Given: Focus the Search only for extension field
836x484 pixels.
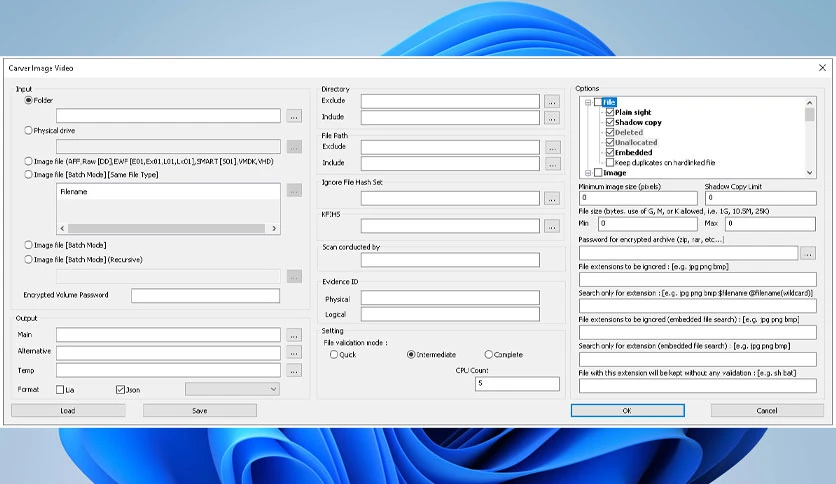Looking at the screenshot, I should tap(697, 306).
